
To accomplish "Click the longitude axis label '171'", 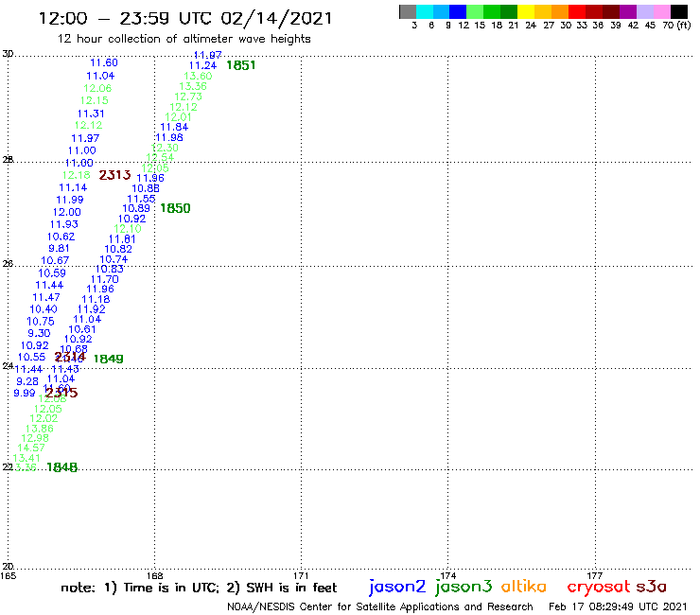I will pos(301,575).
